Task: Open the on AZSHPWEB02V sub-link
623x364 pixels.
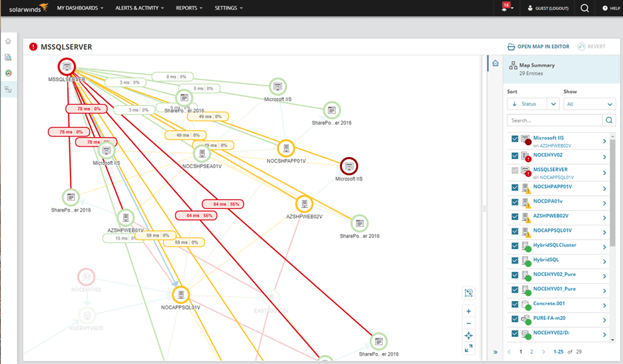Action: point(555,146)
